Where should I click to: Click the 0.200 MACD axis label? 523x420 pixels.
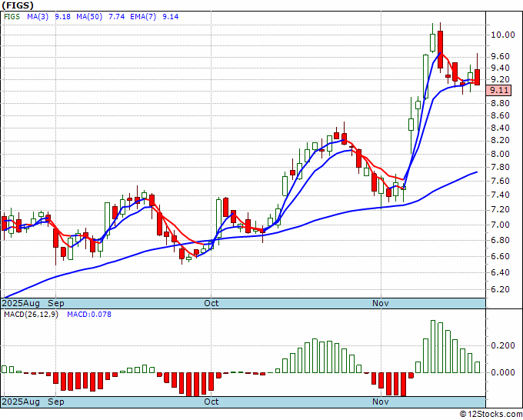(503, 345)
